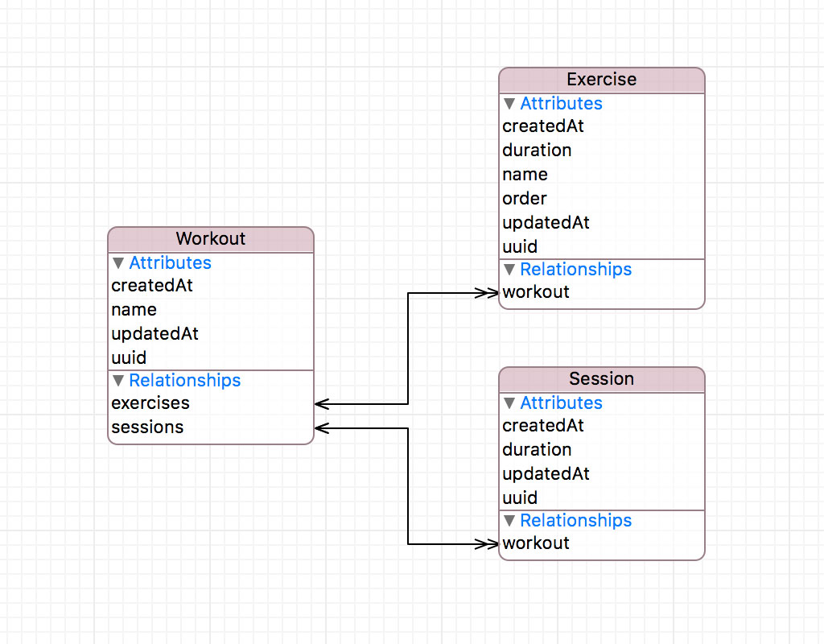Screen dimensions: 824x644
Task: Collapse the Attributes section of Exercise entity
Action: point(509,103)
